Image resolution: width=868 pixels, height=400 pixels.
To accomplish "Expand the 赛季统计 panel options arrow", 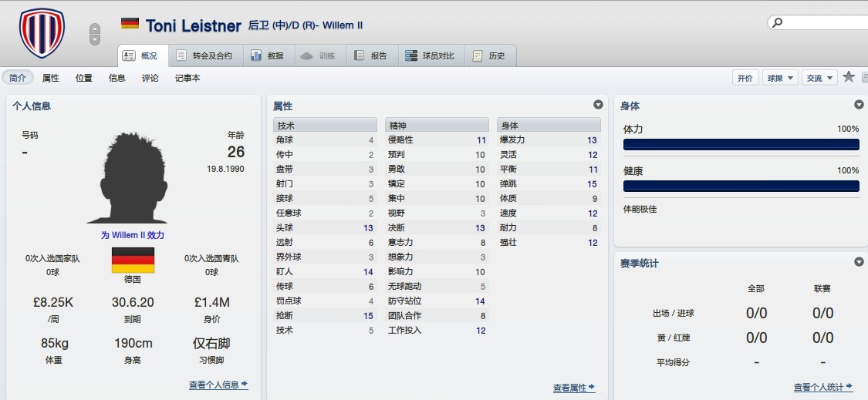I will (x=859, y=262).
